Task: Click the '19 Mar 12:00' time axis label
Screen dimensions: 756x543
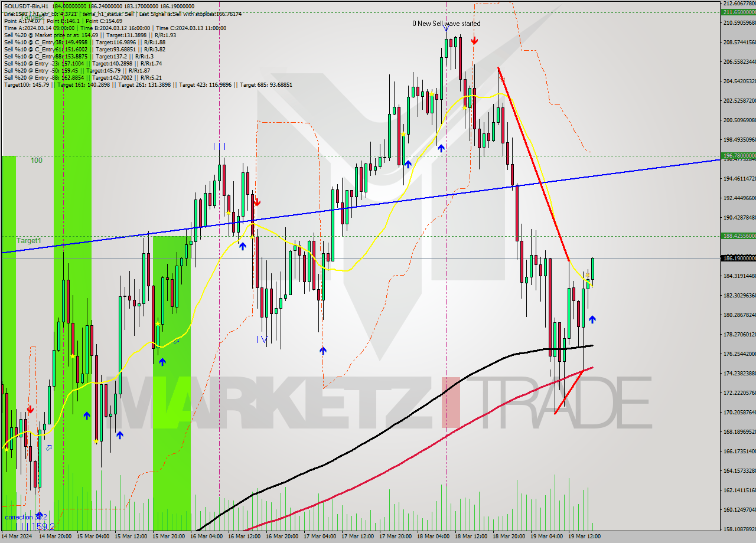Action: tap(585, 537)
